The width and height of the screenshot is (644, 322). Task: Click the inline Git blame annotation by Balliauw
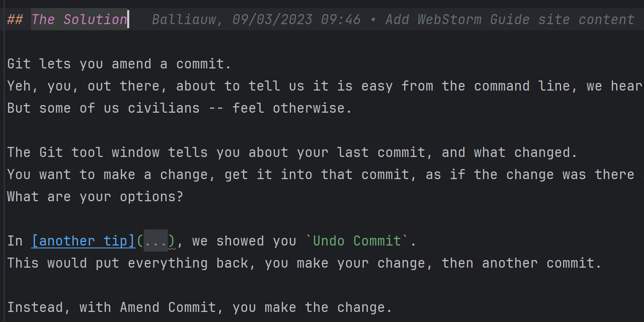pos(393,19)
